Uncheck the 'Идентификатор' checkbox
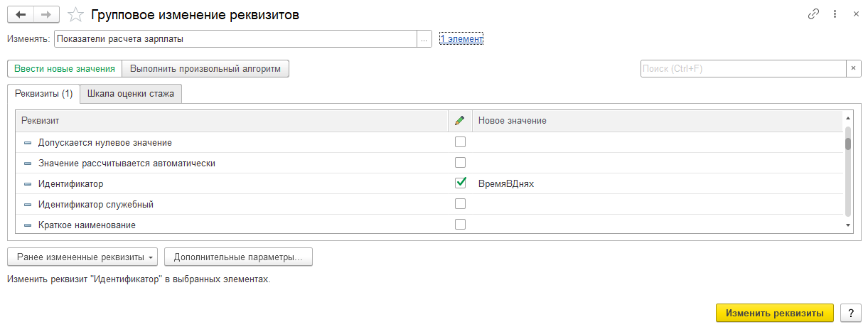 click(460, 183)
